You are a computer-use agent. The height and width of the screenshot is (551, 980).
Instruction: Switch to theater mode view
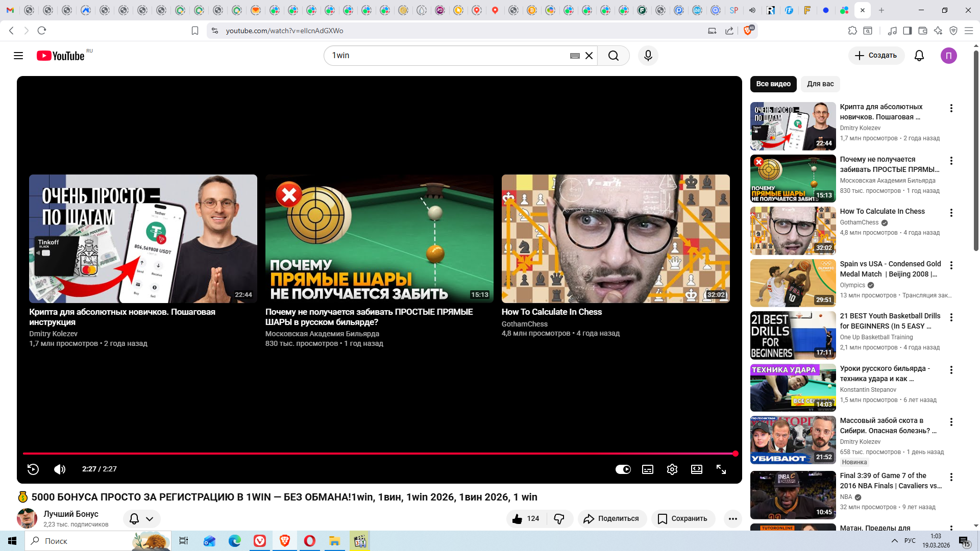point(697,469)
